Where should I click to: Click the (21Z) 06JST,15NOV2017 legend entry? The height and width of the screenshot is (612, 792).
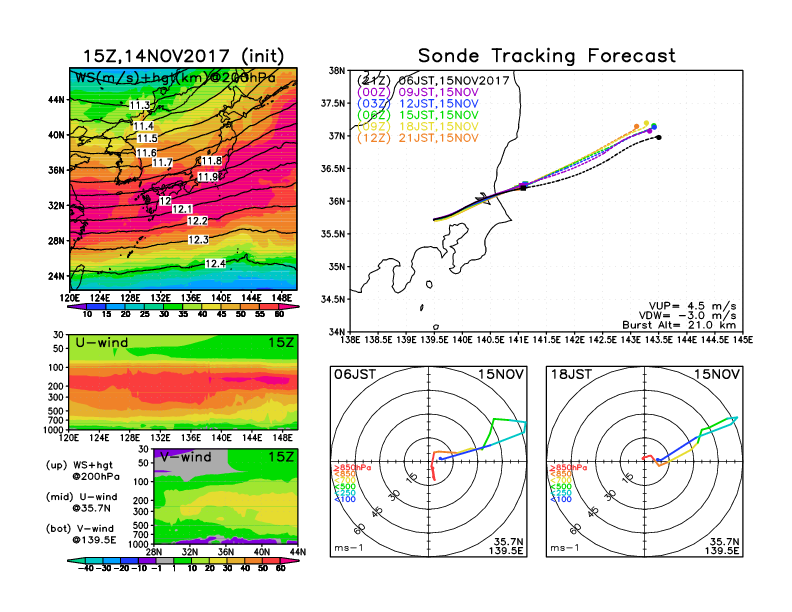coord(433,81)
